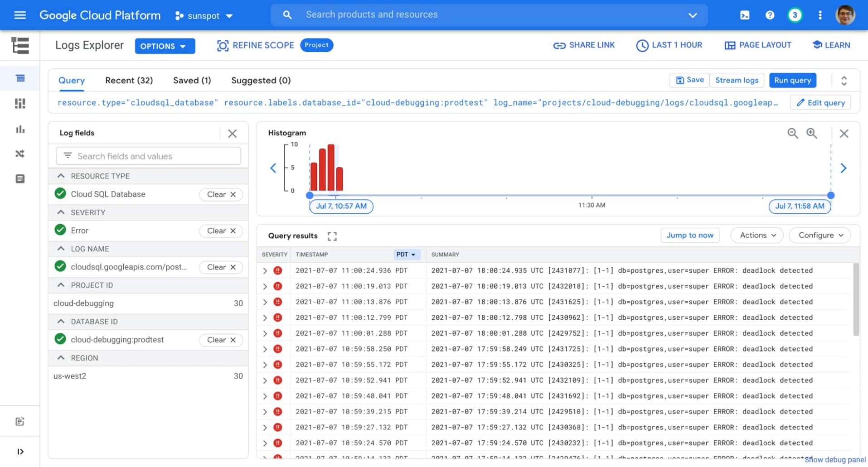
Task: Open the navigation hamburger menu
Action: click(x=19, y=14)
